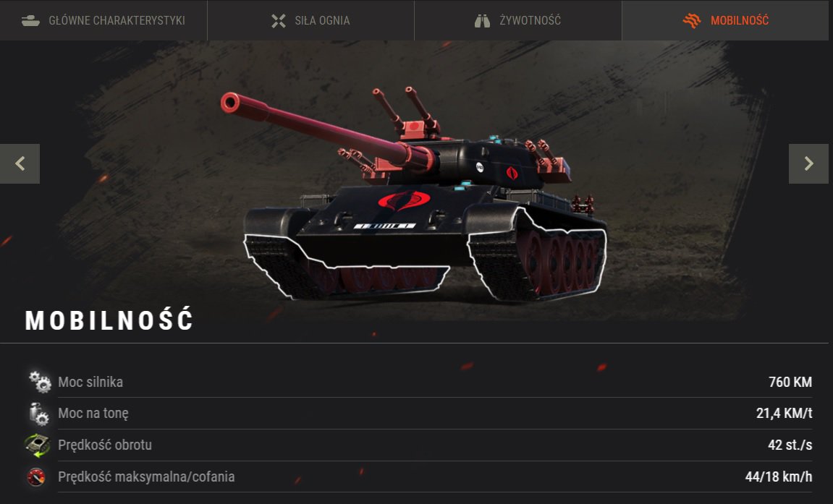Select the Żywotność tab
833x504 pixels.
click(x=517, y=20)
